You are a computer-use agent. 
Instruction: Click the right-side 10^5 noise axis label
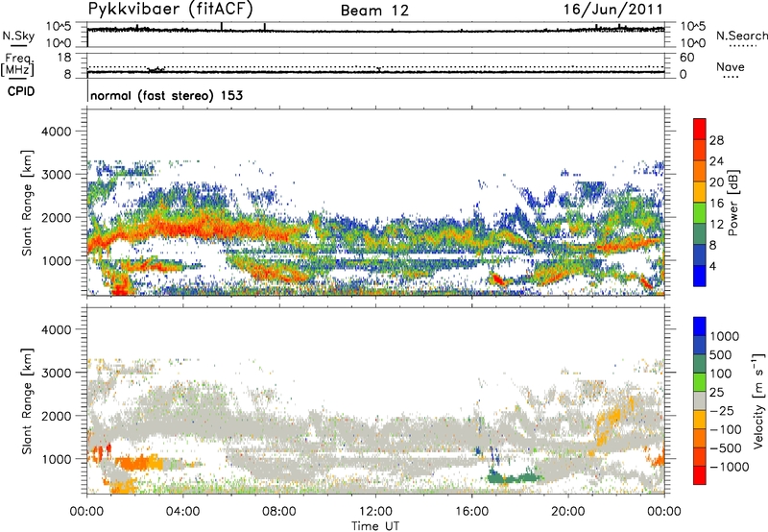[x=693, y=27]
